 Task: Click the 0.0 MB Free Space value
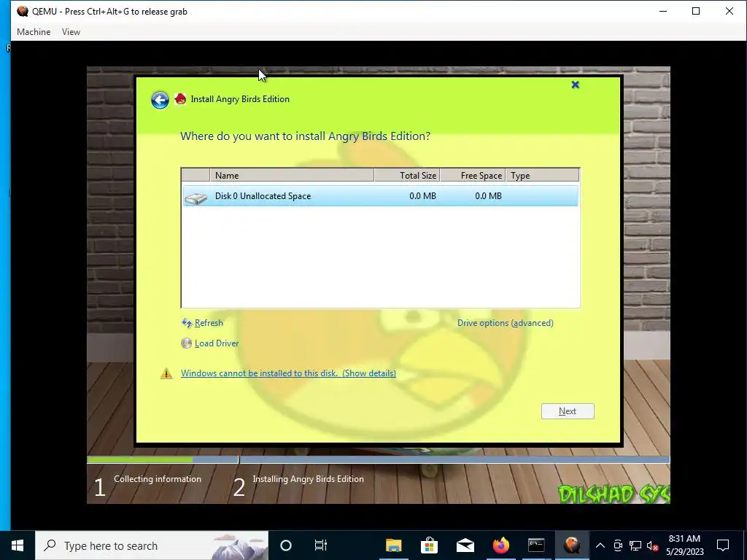[488, 196]
